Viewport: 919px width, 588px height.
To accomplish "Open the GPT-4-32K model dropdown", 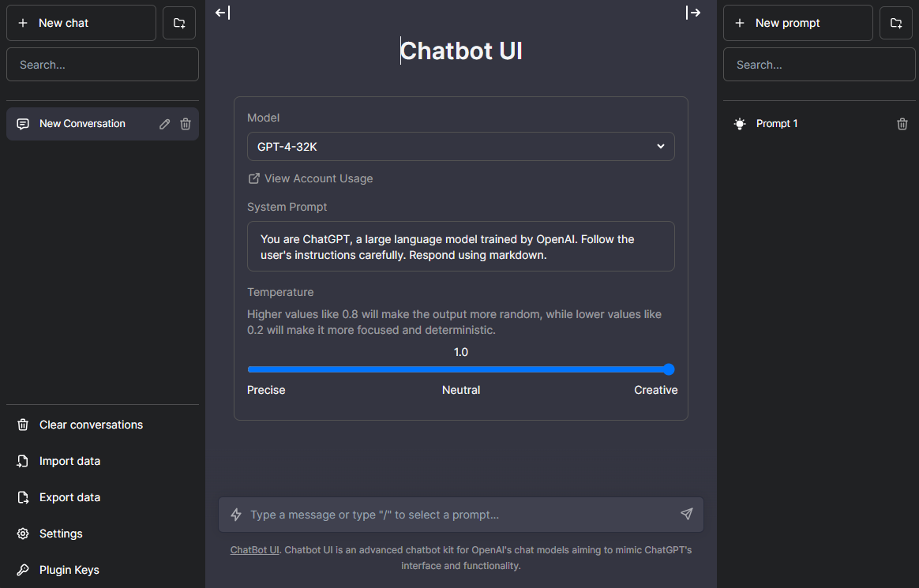I will click(x=460, y=147).
